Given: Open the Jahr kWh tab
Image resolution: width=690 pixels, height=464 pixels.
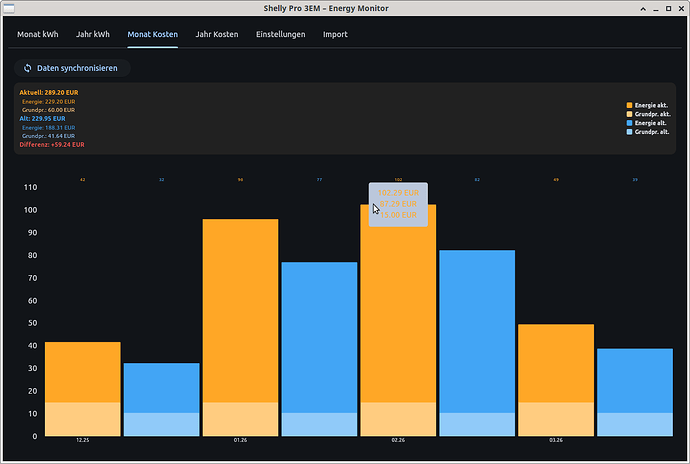Looking at the screenshot, I should [x=93, y=34].
